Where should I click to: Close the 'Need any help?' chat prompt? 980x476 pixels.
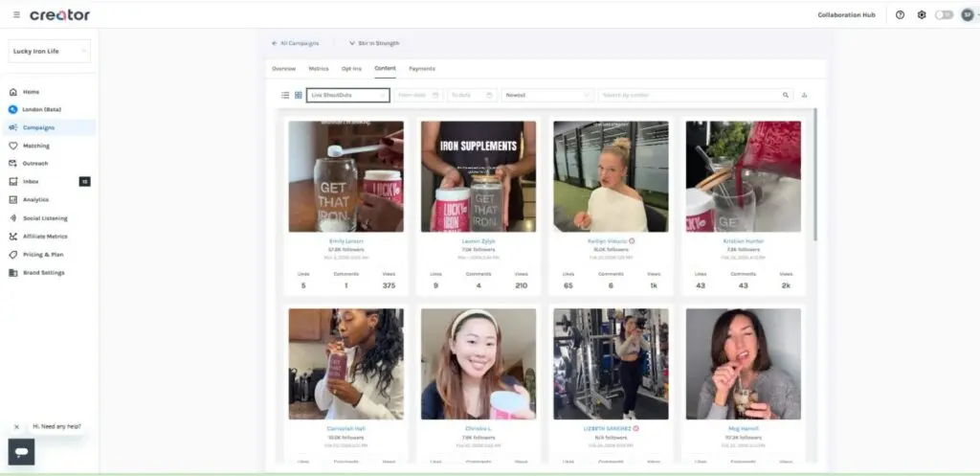[16, 426]
